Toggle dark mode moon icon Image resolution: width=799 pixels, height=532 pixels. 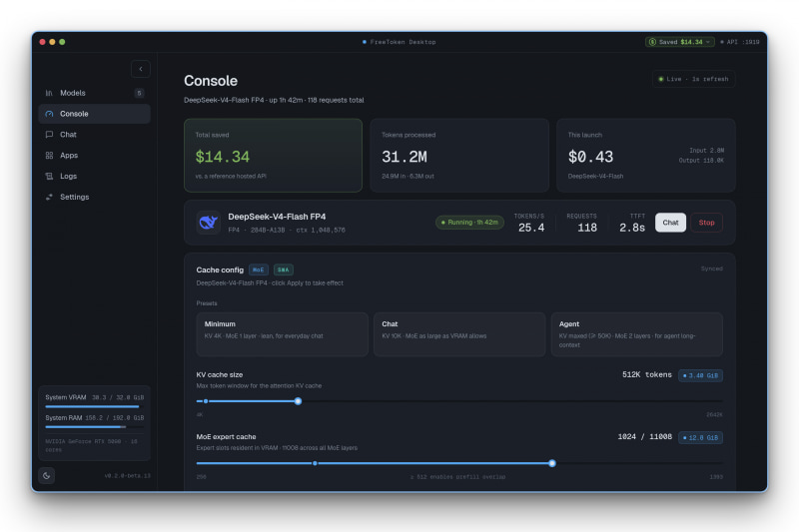(46, 475)
